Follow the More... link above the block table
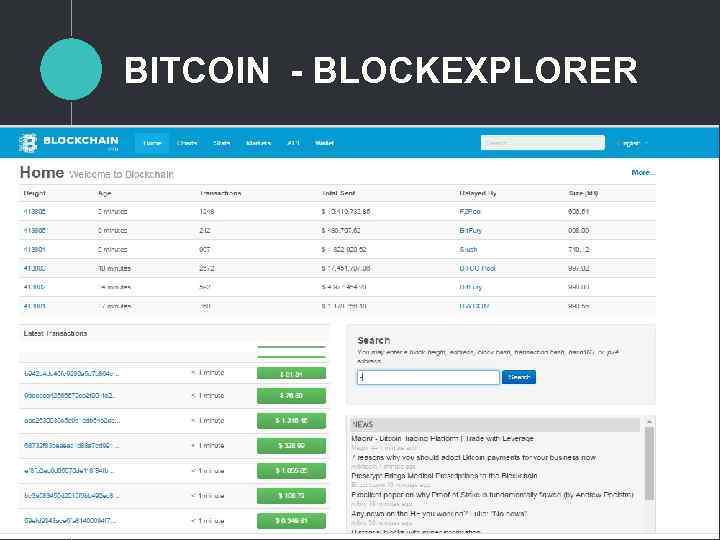 click(643, 173)
